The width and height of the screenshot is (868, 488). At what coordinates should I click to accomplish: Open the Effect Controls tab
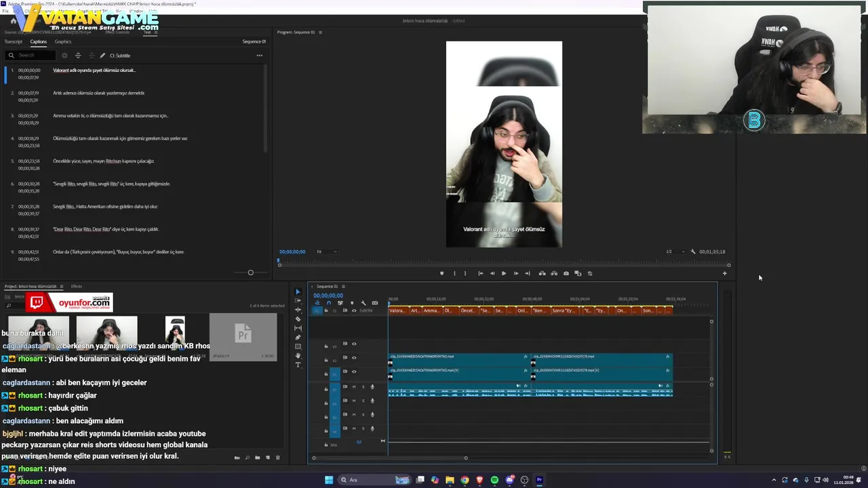(x=117, y=32)
